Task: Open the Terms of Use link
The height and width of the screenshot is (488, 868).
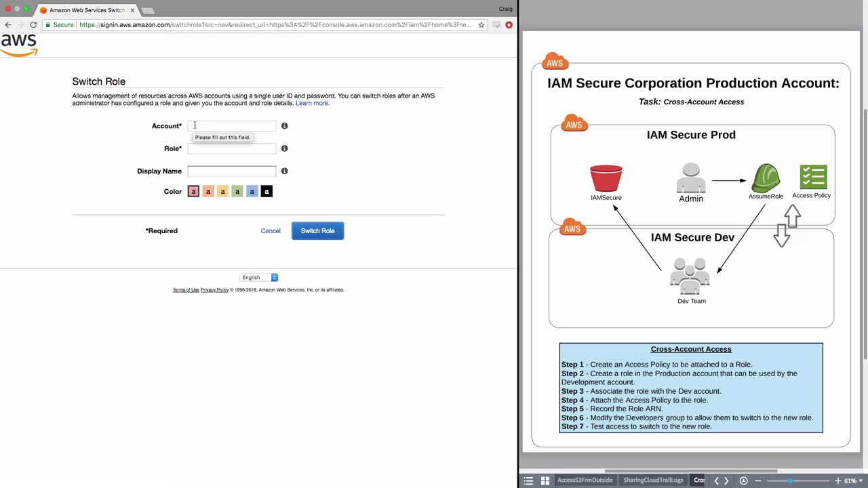Action: [186, 290]
